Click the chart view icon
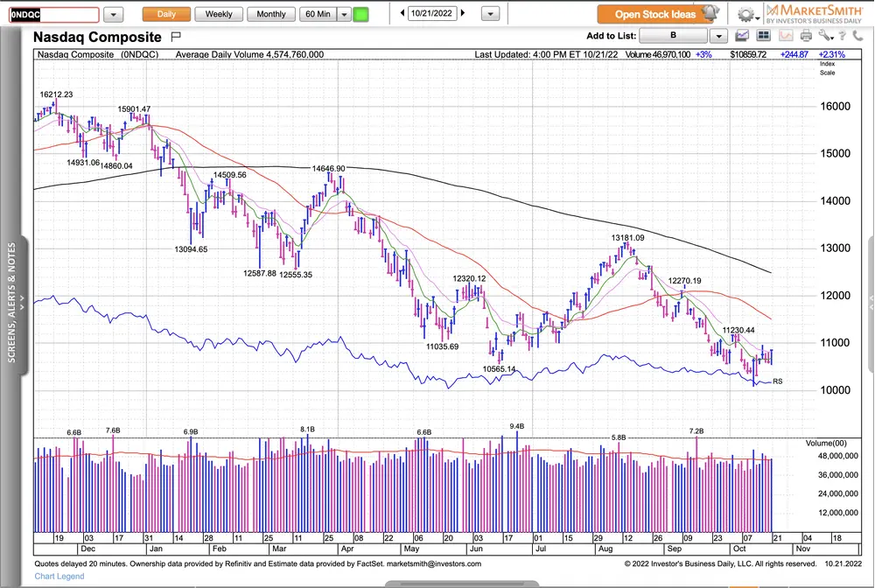This screenshot has width=875, height=588. [x=742, y=36]
